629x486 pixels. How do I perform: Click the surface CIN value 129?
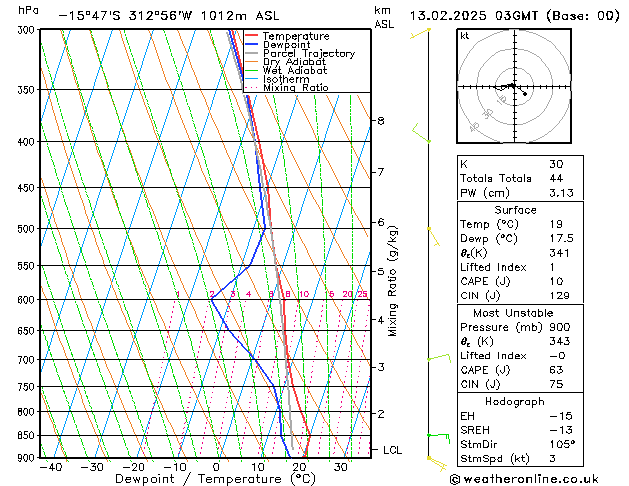(x=560, y=296)
